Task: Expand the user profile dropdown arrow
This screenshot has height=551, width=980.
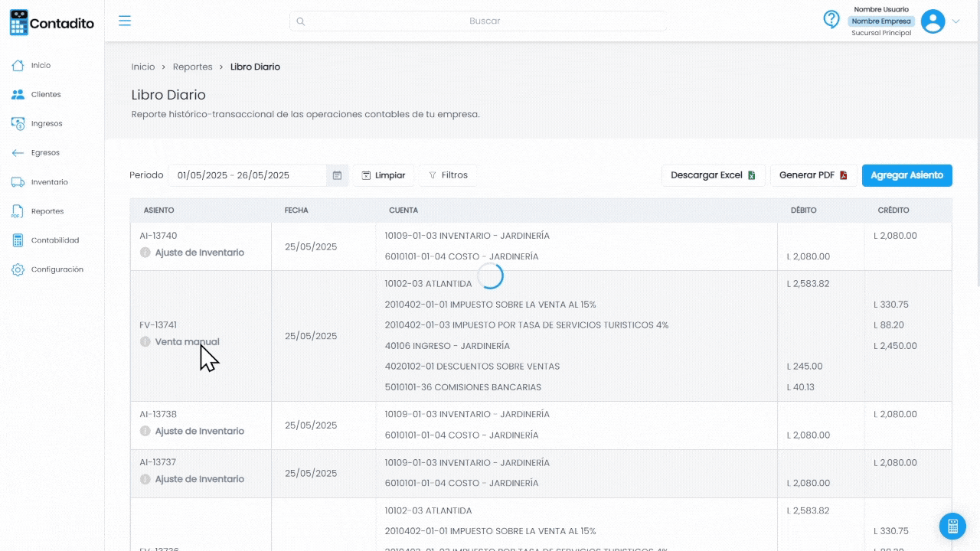Action: point(955,21)
